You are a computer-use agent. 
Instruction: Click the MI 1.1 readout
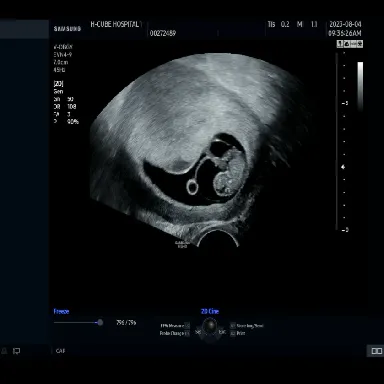307,24
